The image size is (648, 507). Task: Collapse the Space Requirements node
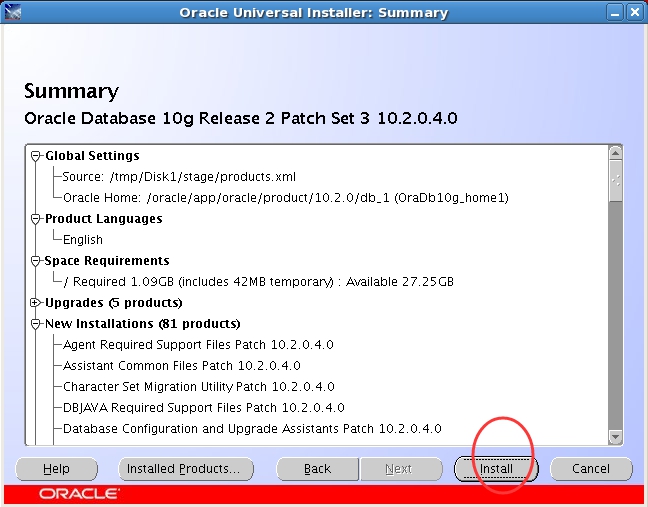tap(36, 261)
